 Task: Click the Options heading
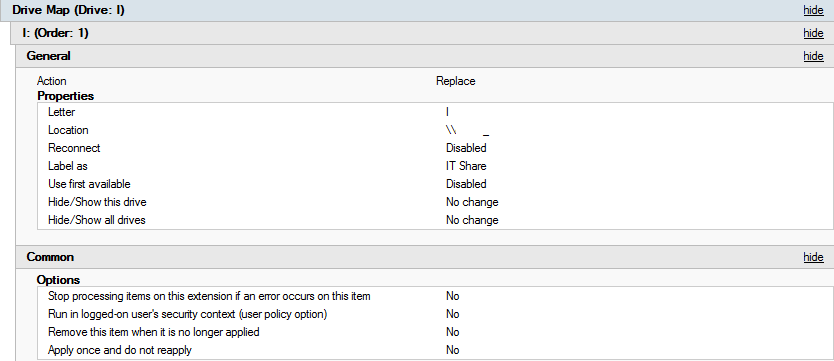(x=59, y=280)
